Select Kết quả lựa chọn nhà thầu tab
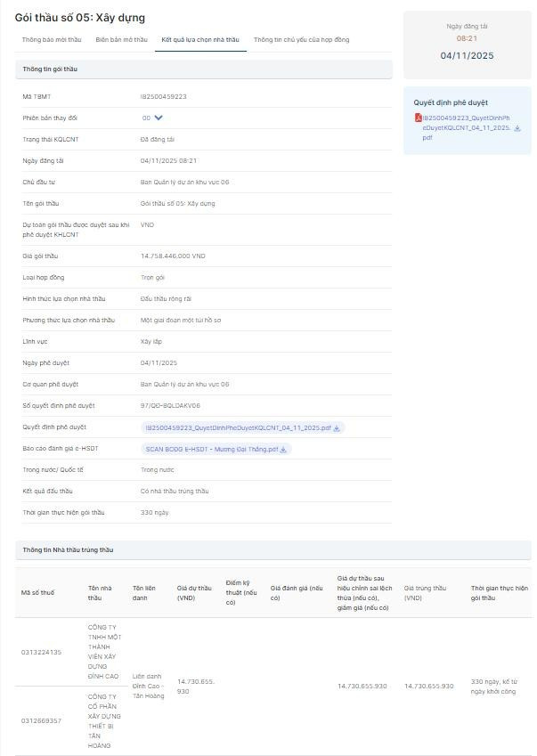Image resolution: width=537 pixels, height=756 pixels. pos(200,40)
